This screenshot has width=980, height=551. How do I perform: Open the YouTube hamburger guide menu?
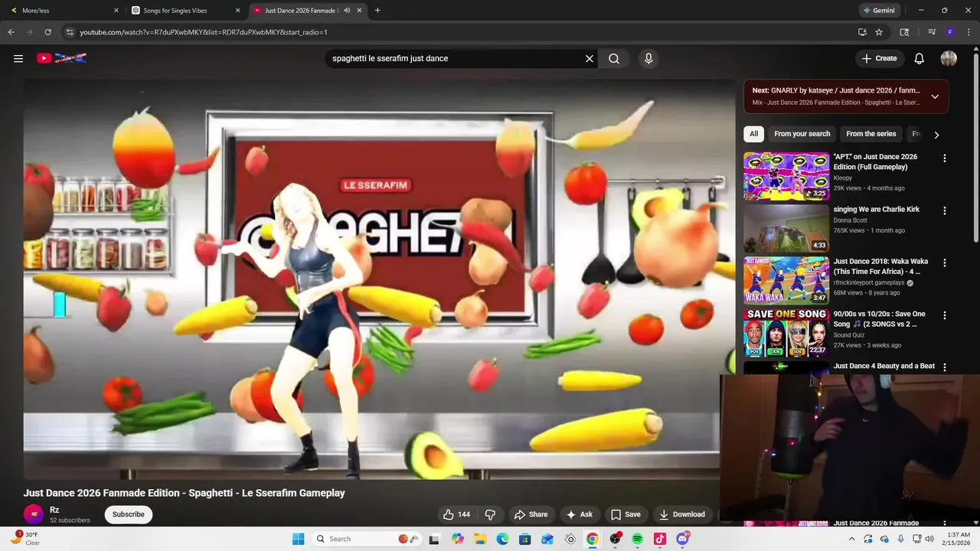(18, 58)
